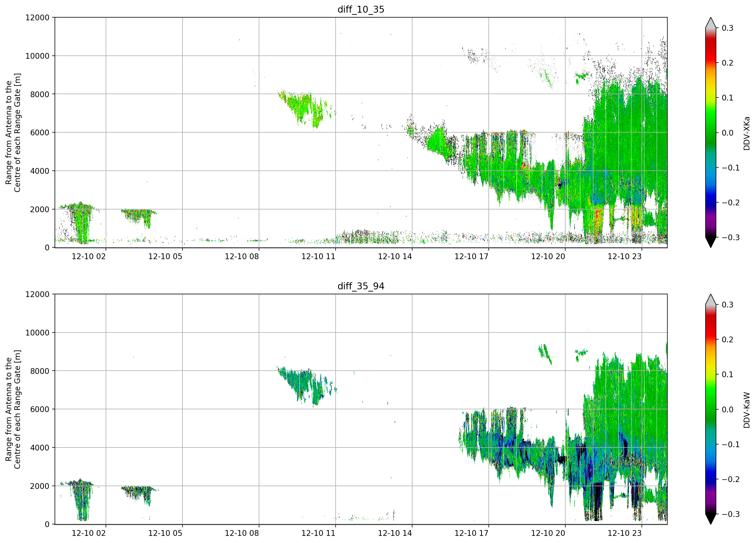
Task: Click the DDV-XKa colorbar label
Action: tap(746, 133)
